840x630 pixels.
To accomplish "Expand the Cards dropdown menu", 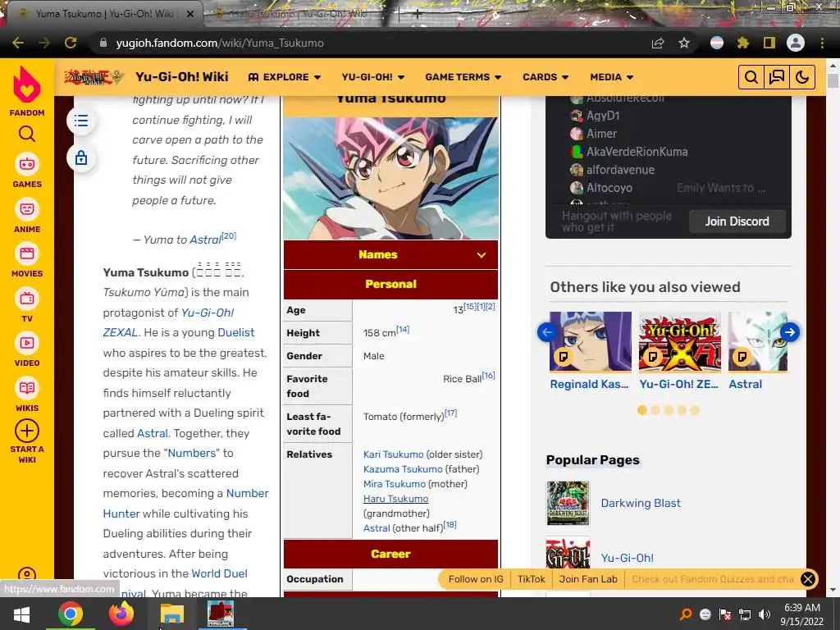I will (x=546, y=77).
